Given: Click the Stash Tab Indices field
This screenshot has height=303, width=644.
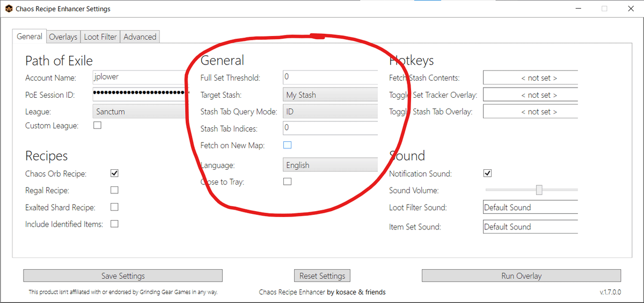Looking at the screenshot, I should [x=330, y=128].
